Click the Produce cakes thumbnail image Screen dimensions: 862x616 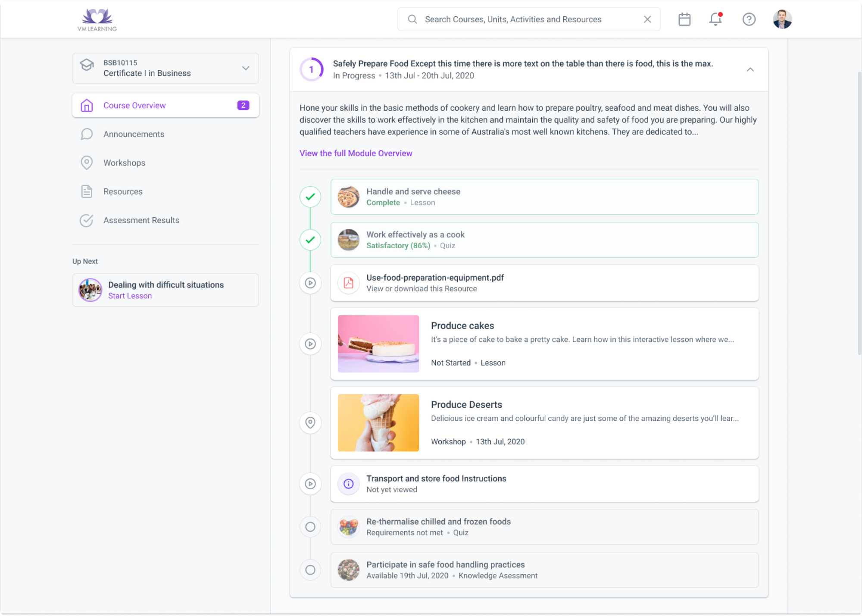[378, 344]
